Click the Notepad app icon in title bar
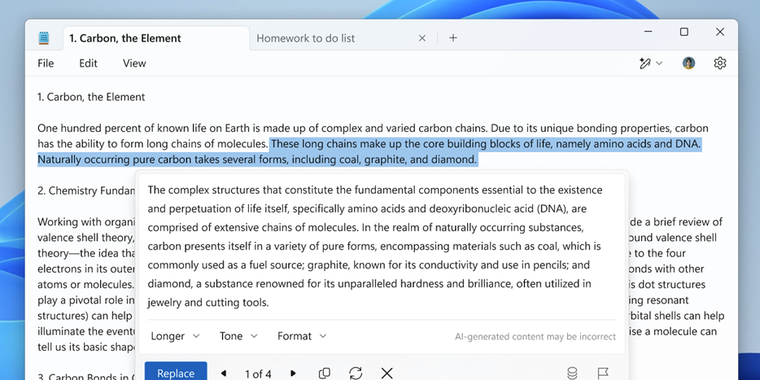 point(44,38)
